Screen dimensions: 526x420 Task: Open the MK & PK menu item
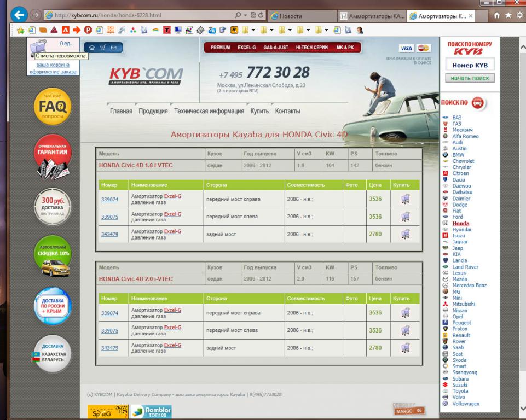pyautogui.click(x=345, y=48)
